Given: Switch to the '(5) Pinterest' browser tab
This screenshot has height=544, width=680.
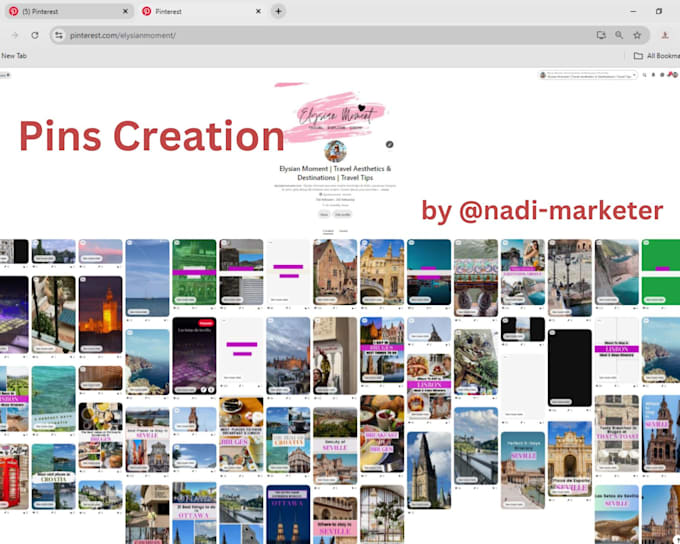Looking at the screenshot, I should pyautogui.click(x=69, y=12).
